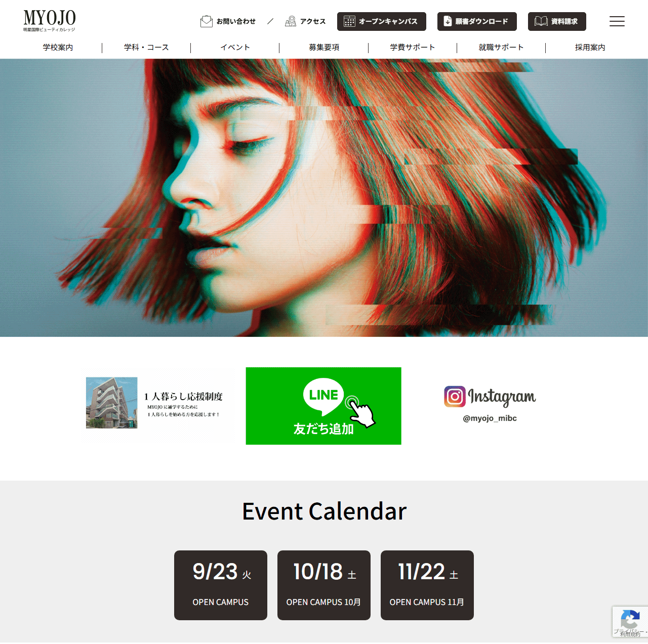Click the Instagram logo icon
Image resolution: width=648 pixels, height=644 pixels.
[x=455, y=397]
